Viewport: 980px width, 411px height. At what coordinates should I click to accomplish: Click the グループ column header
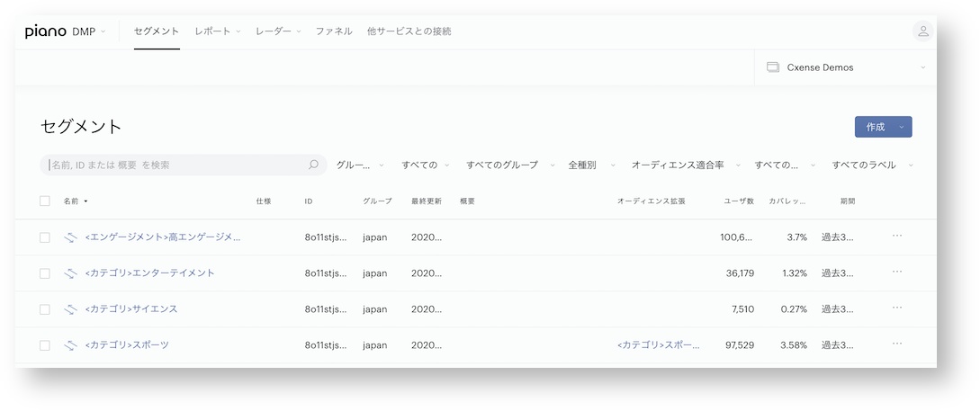pyautogui.click(x=377, y=201)
